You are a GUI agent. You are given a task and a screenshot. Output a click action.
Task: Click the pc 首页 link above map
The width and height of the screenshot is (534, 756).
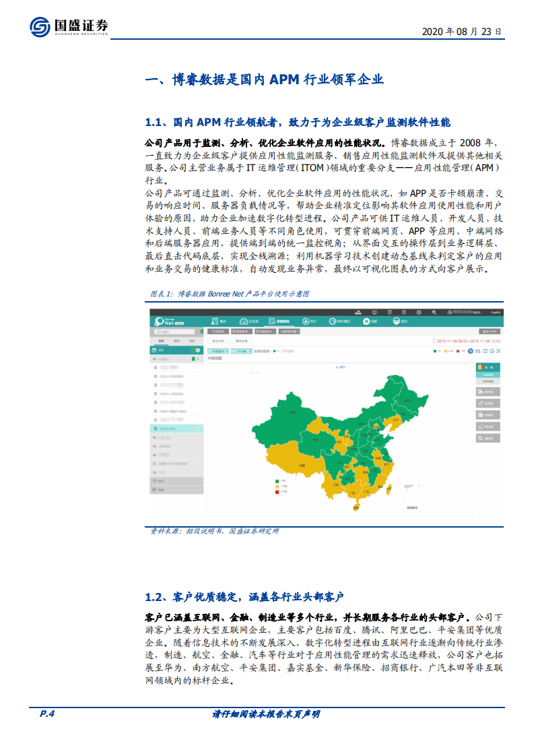[x=340, y=367]
